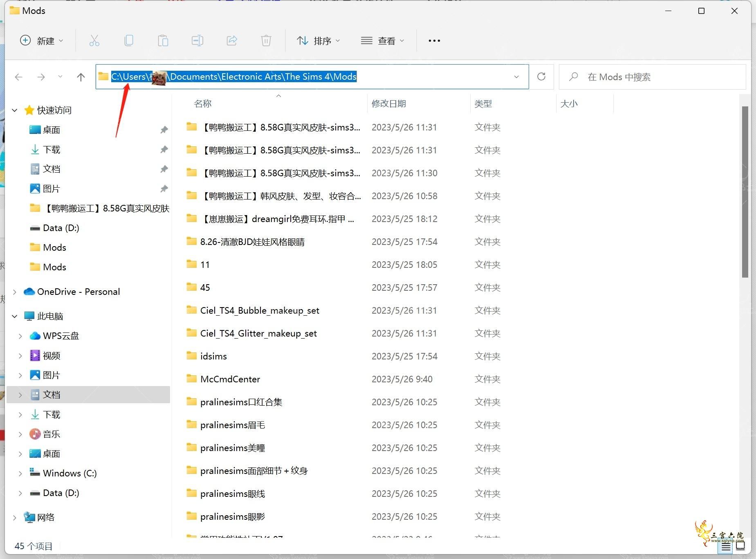Click 网络 network icon in sidebar
This screenshot has width=756, height=559.
[x=29, y=517]
